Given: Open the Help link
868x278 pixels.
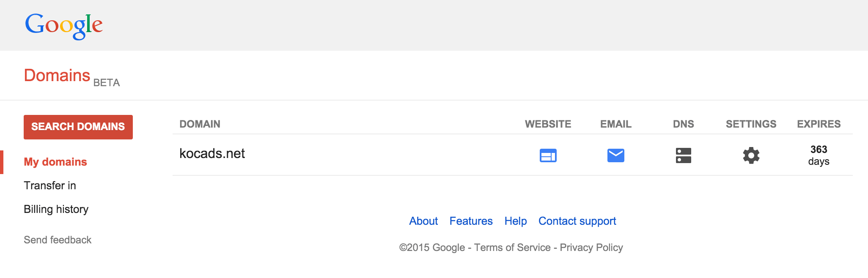Looking at the screenshot, I should (x=516, y=221).
